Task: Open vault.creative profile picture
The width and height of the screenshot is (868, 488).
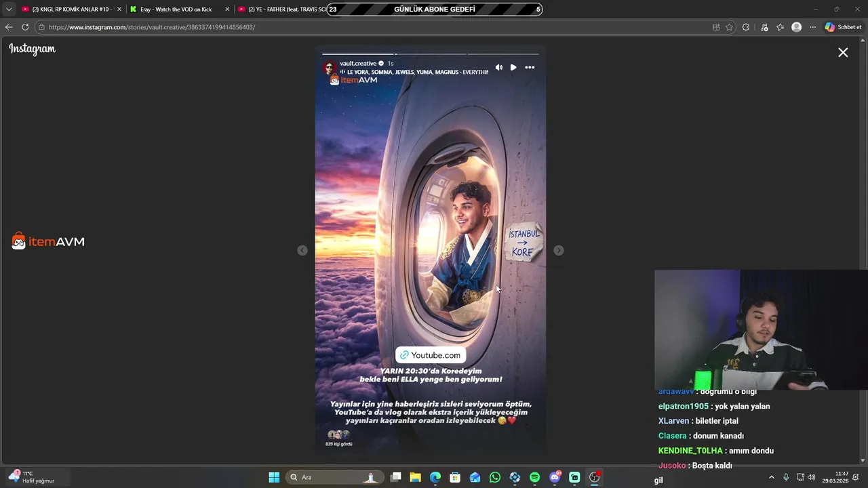Action: pos(330,67)
